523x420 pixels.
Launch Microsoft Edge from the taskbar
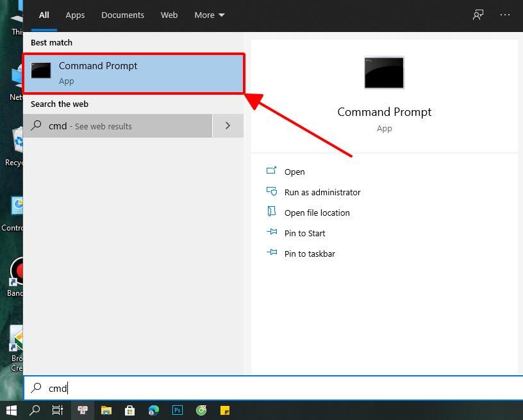pos(154,411)
